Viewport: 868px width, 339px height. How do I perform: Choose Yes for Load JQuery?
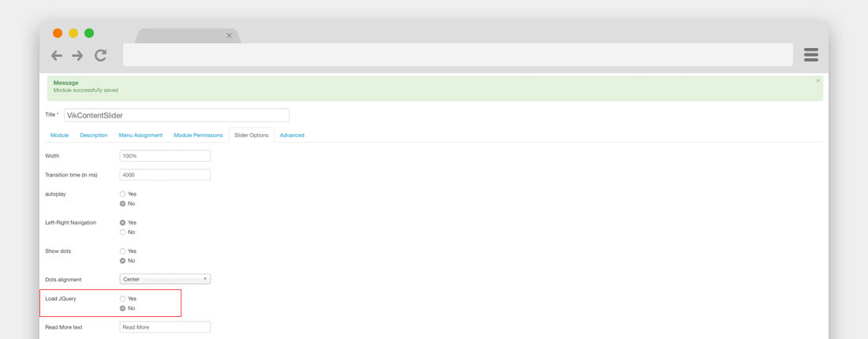point(123,299)
